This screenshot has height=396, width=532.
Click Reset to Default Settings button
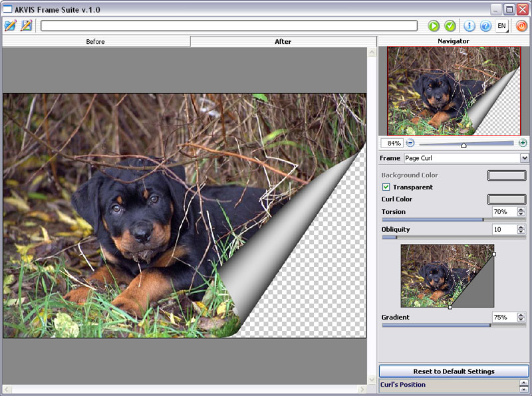pos(454,371)
